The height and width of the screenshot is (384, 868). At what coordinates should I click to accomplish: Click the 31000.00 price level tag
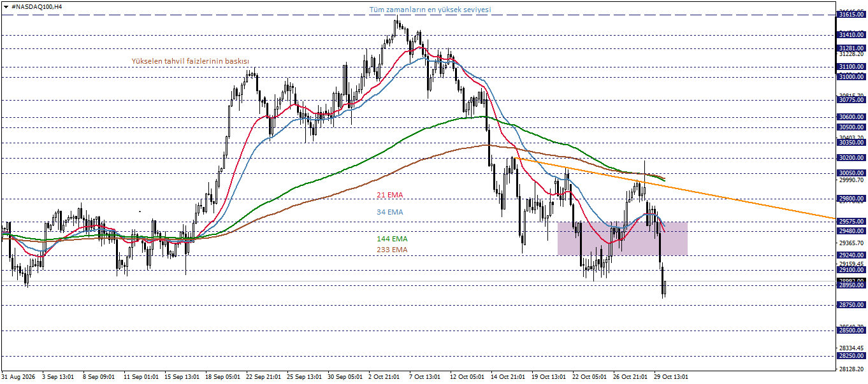click(x=851, y=76)
